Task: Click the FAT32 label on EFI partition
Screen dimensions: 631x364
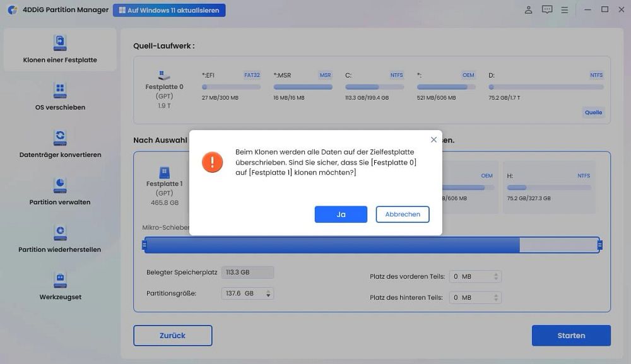Action: pyautogui.click(x=252, y=75)
